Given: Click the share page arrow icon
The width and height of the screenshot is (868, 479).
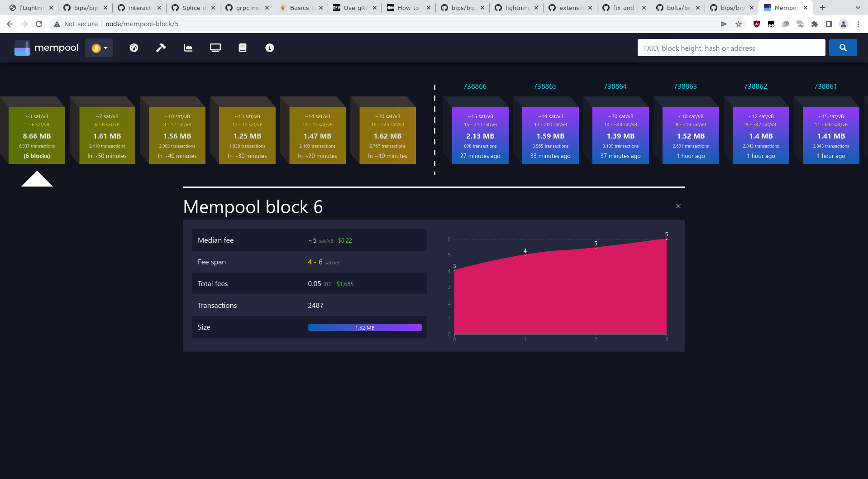Looking at the screenshot, I should (x=724, y=24).
